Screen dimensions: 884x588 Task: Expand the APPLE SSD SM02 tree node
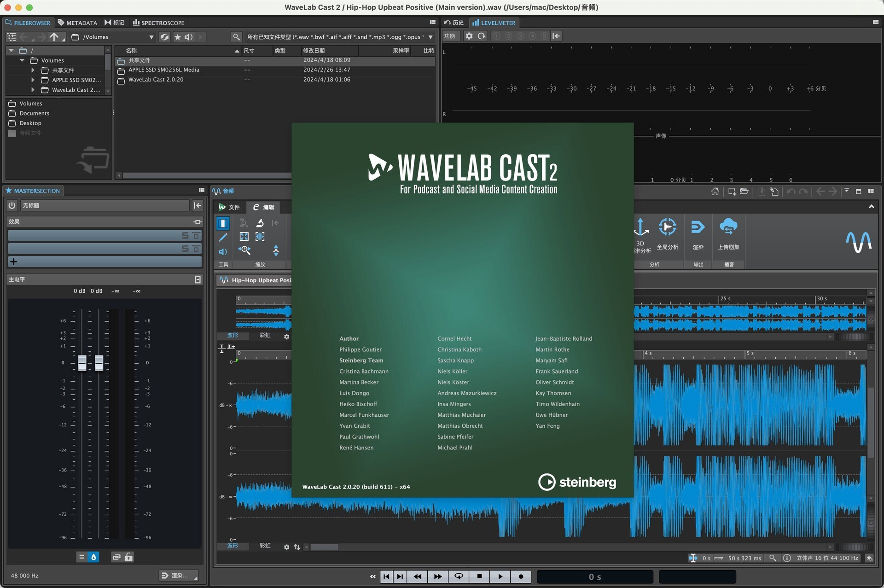click(x=33, y=80)
